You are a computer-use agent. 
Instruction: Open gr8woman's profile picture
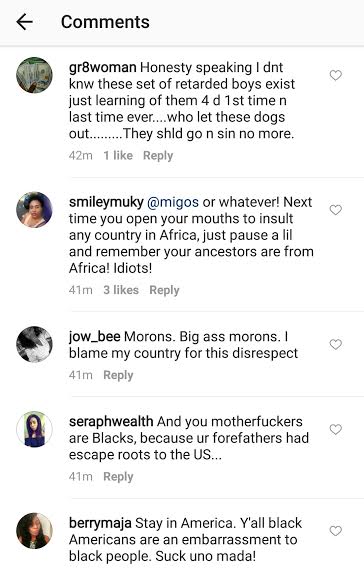(34, 75)
